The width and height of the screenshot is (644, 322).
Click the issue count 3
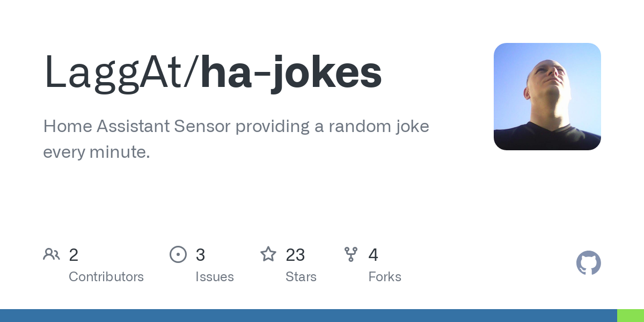point(200,255)
